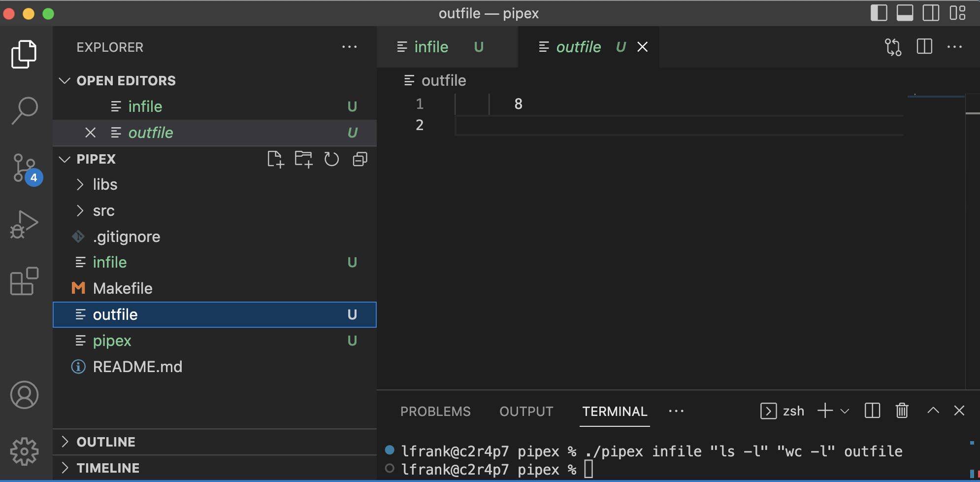Open editor More Actions ellipsis

(x=954, y=47)
